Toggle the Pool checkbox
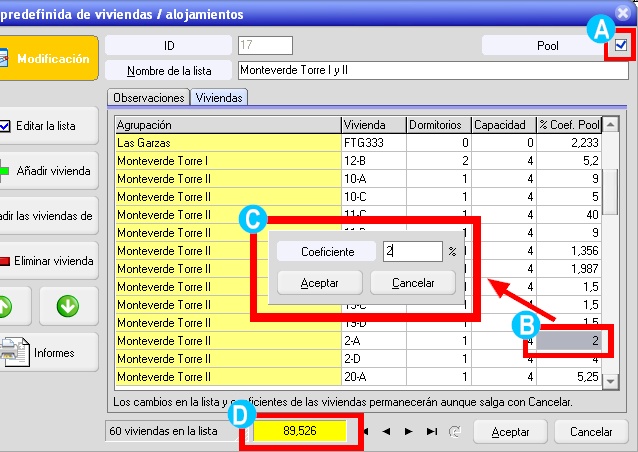This screenshot has height=452, width=638. tap(621, 45)
